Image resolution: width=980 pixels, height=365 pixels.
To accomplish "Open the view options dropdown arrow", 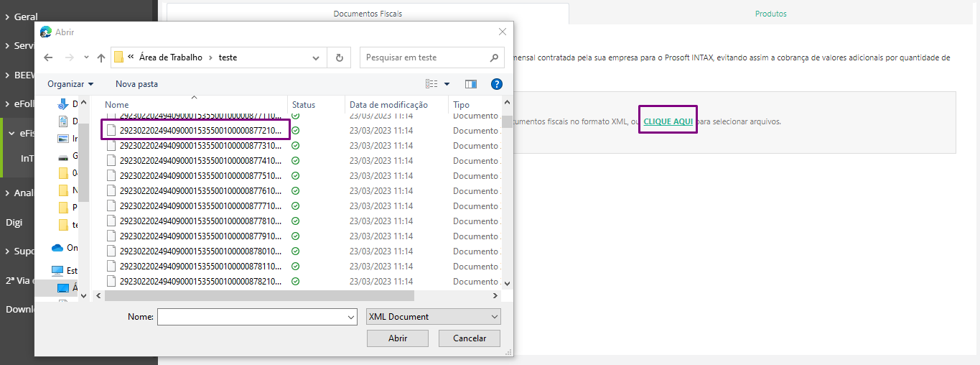I will pyautogui.click(x=447, y=84).
